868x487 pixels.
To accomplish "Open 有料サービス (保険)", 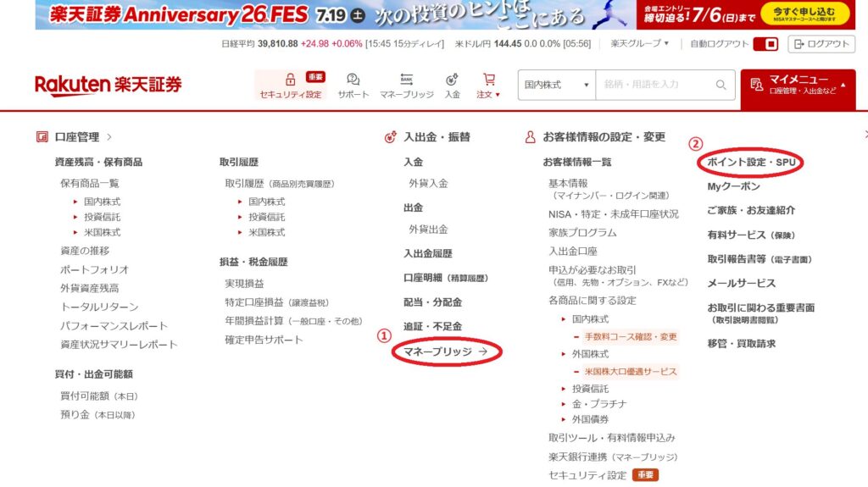I will (x=751, y=235).
